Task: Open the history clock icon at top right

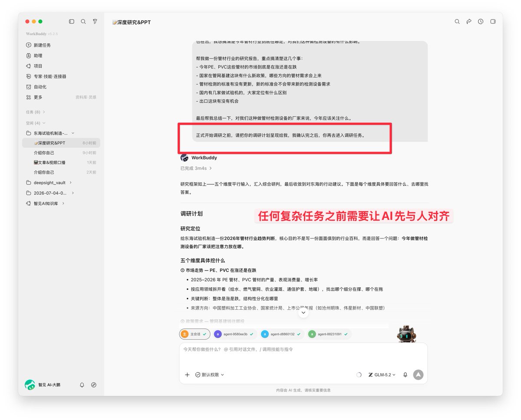Action: click(x=481, y=21)
